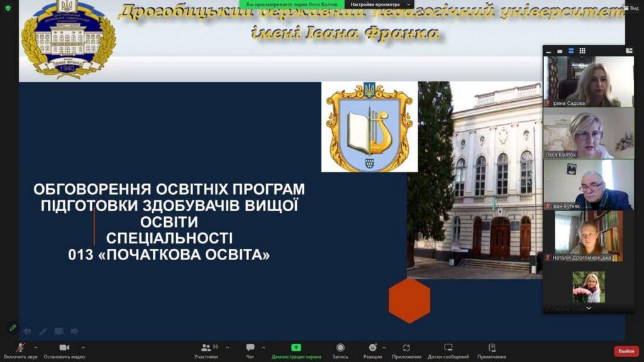Expand audio options arrow beside microphone

pos(36,347)
